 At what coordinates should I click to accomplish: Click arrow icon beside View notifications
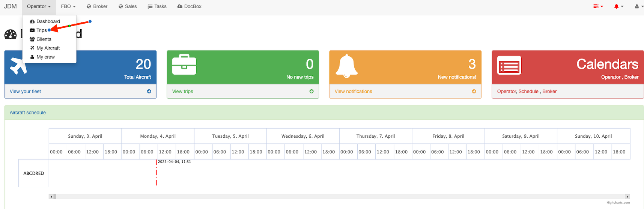coord(474,91)
